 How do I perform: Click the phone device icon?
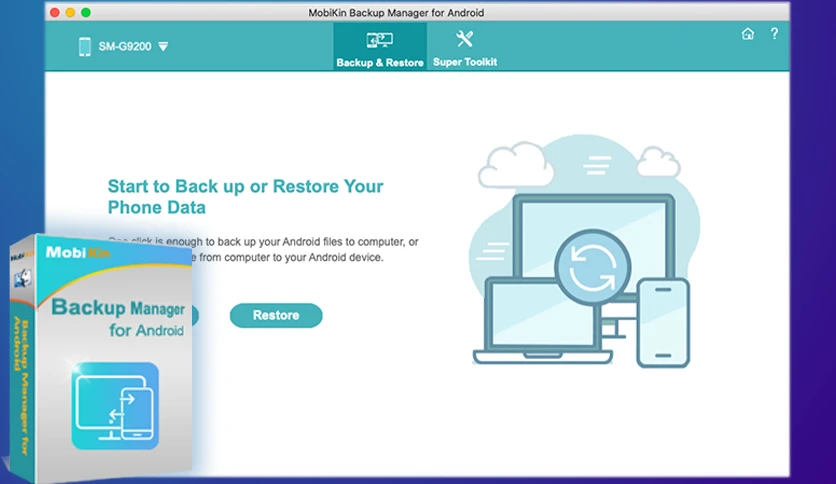tap(84, 46)
